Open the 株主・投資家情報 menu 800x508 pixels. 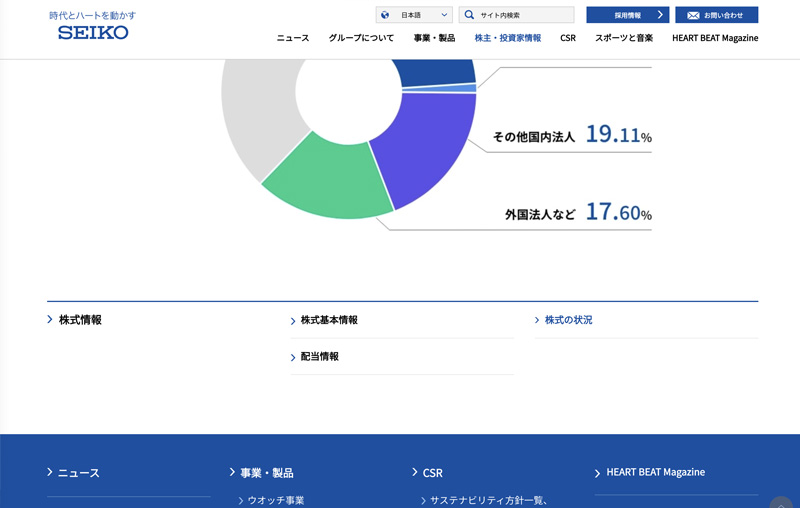pyautogui.click(x=507, y=38)
